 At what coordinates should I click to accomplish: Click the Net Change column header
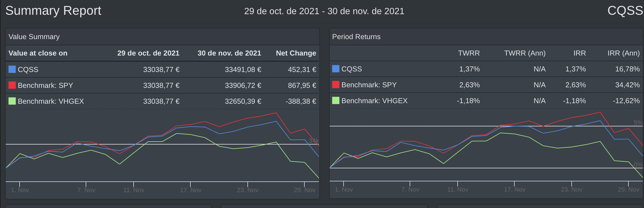coord(296,53)
